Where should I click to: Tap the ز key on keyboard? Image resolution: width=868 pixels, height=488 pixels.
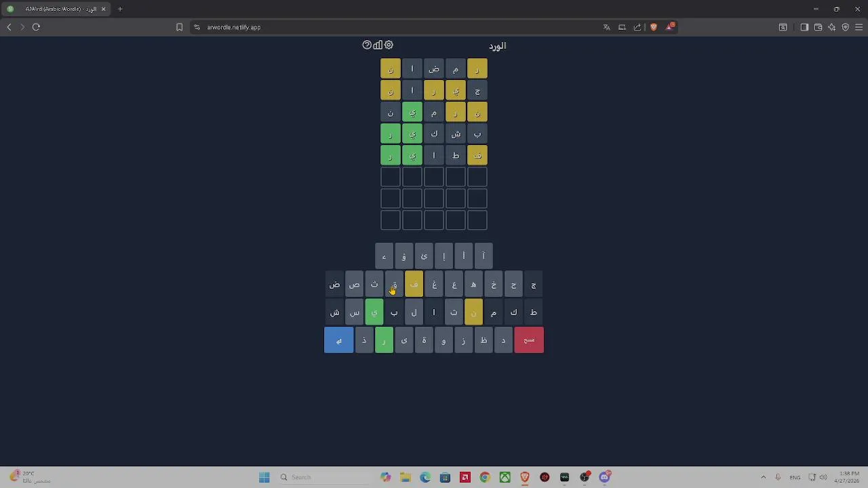[463, 340]
